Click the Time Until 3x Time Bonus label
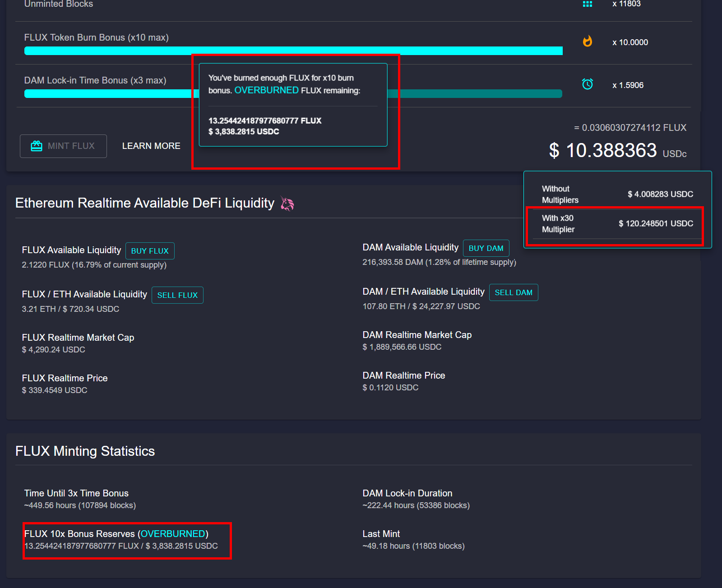This screenshot has width=722, height=588. tap(76, 493)
